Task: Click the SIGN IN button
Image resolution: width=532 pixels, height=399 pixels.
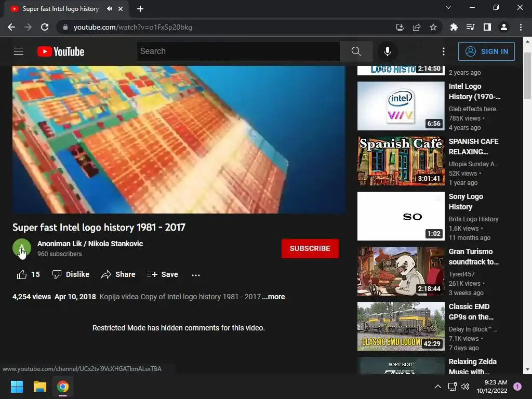Action: [486, 51]
